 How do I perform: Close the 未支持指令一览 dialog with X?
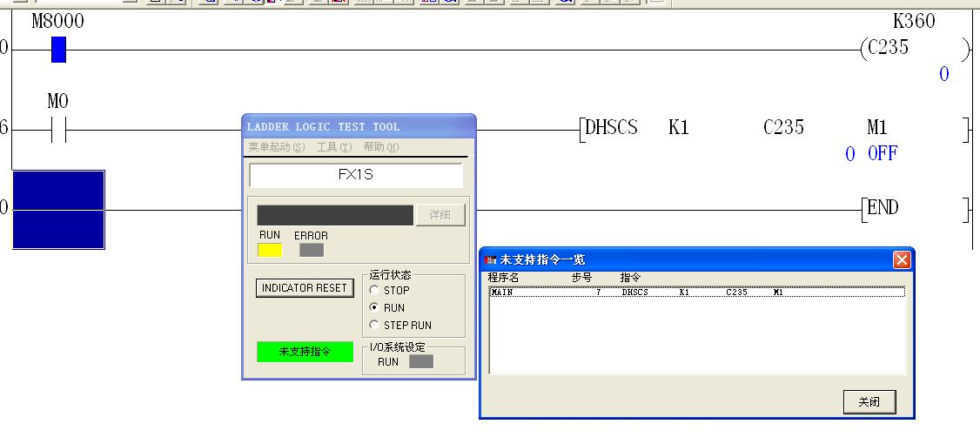tap(902, 259)
